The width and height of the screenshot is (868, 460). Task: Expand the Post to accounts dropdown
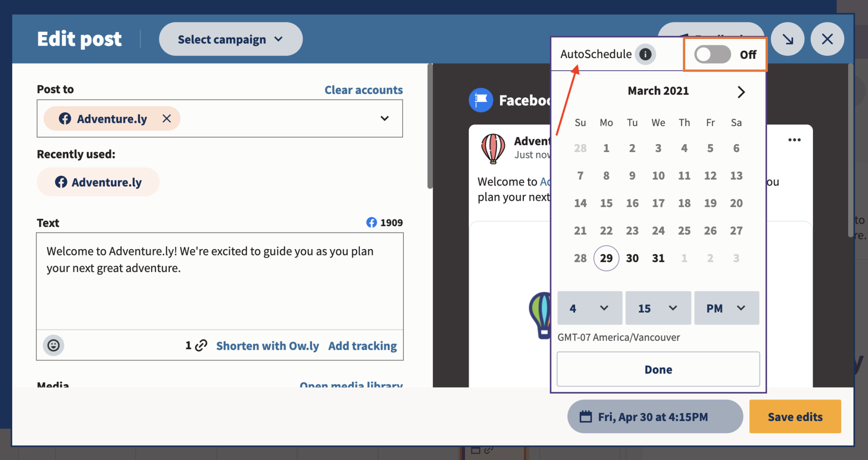(x=384, y=119)
